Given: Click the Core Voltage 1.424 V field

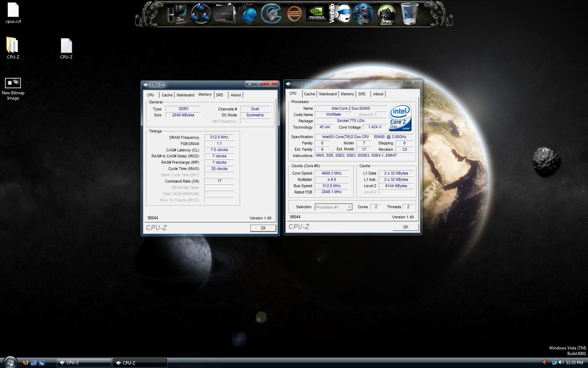Looking at the screenshot, I should pos(375,127).
